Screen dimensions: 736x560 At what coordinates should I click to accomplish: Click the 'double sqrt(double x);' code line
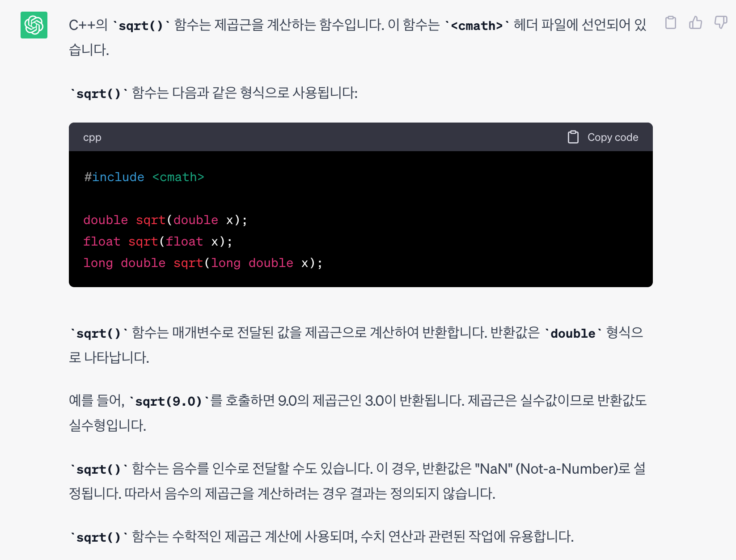pos(165,220)
